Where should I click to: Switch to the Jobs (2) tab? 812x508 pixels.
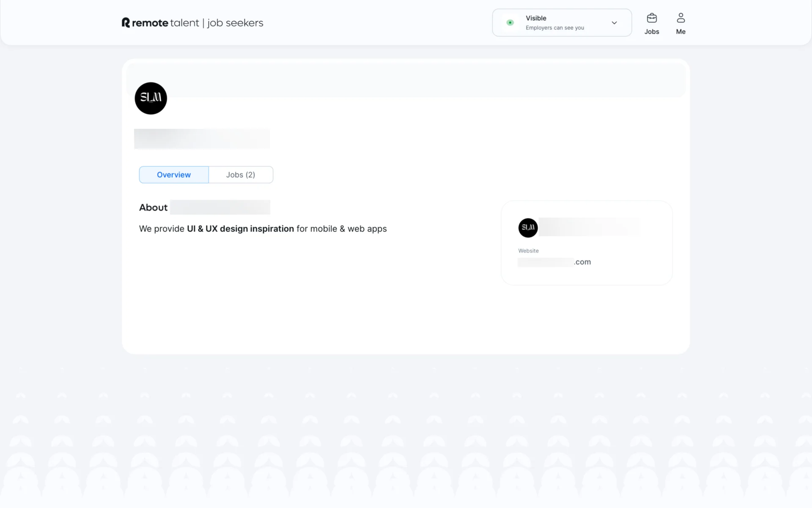[241, 175]
